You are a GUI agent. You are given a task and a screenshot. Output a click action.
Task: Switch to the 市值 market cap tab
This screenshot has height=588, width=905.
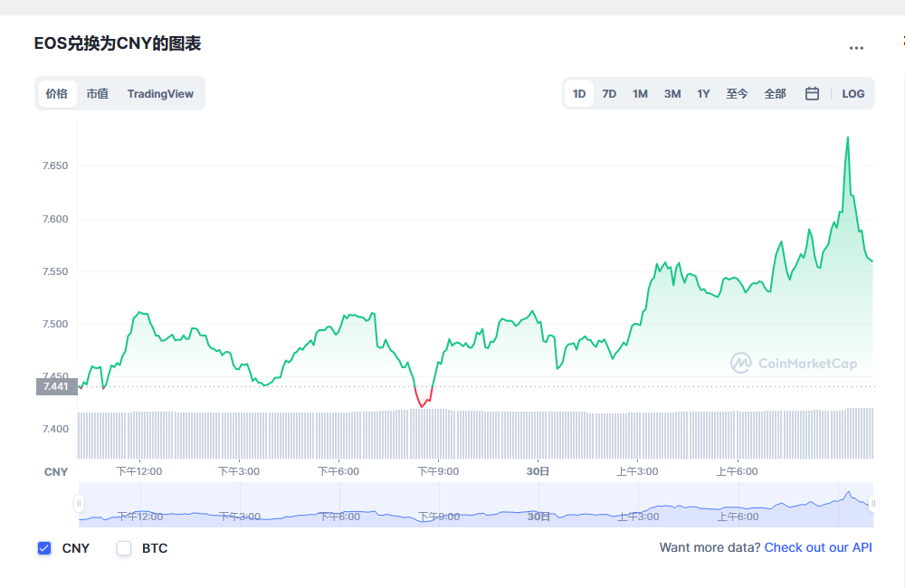click(x=98, y=93)
